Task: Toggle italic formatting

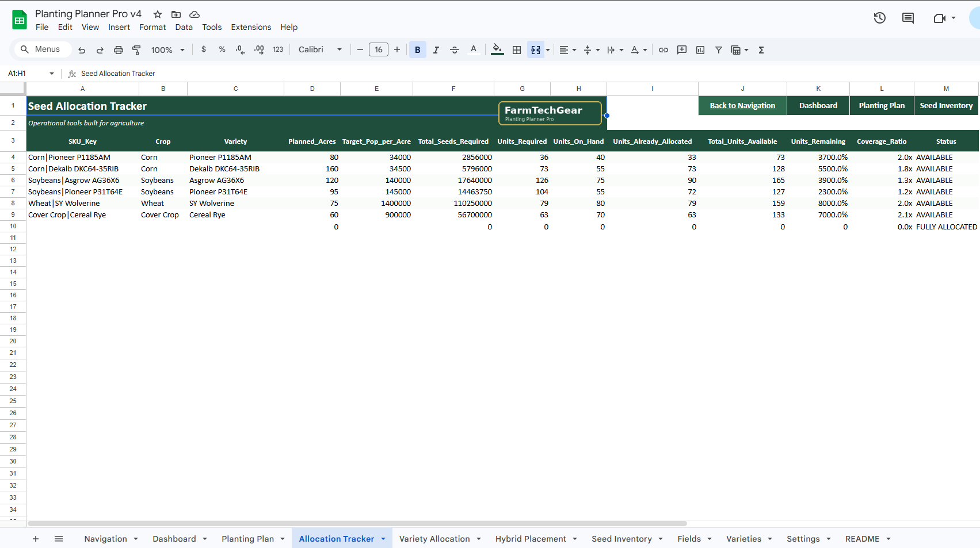Action: (x=436, y=49)
